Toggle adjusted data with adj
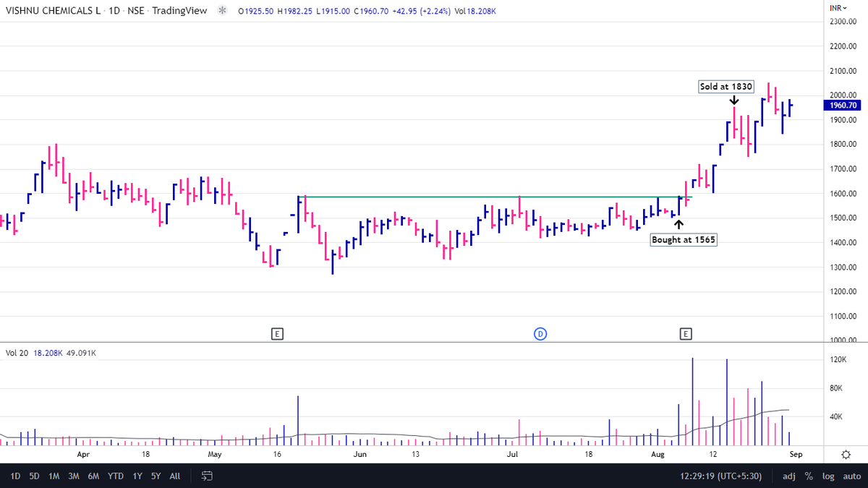The width and height of the screenshot is (868, 488). (789, 476)
